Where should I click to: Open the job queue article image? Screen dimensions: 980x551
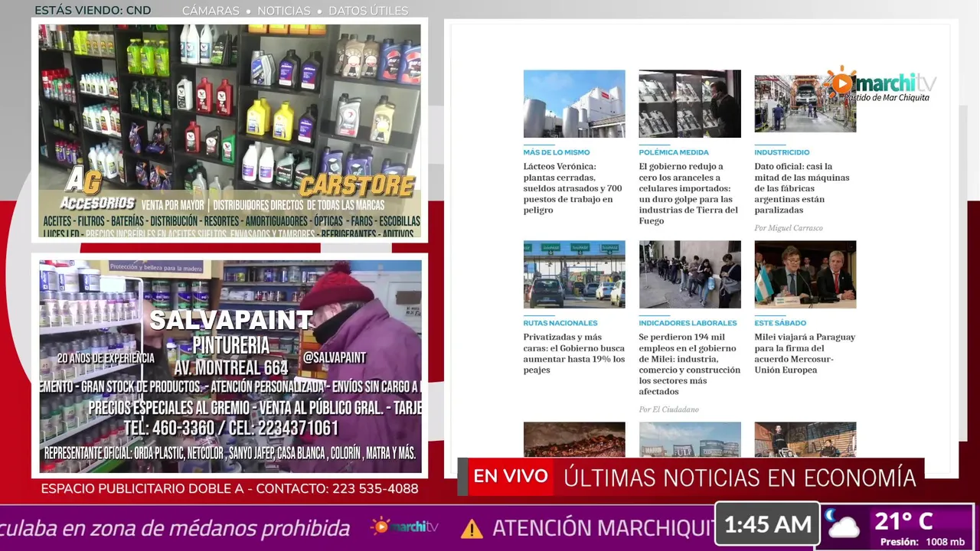pos(690,275)
